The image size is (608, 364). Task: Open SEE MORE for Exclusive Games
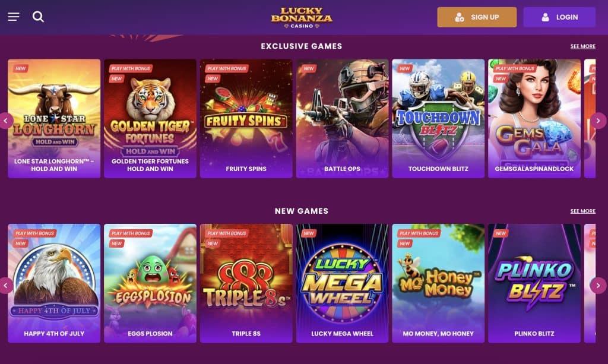582,46
